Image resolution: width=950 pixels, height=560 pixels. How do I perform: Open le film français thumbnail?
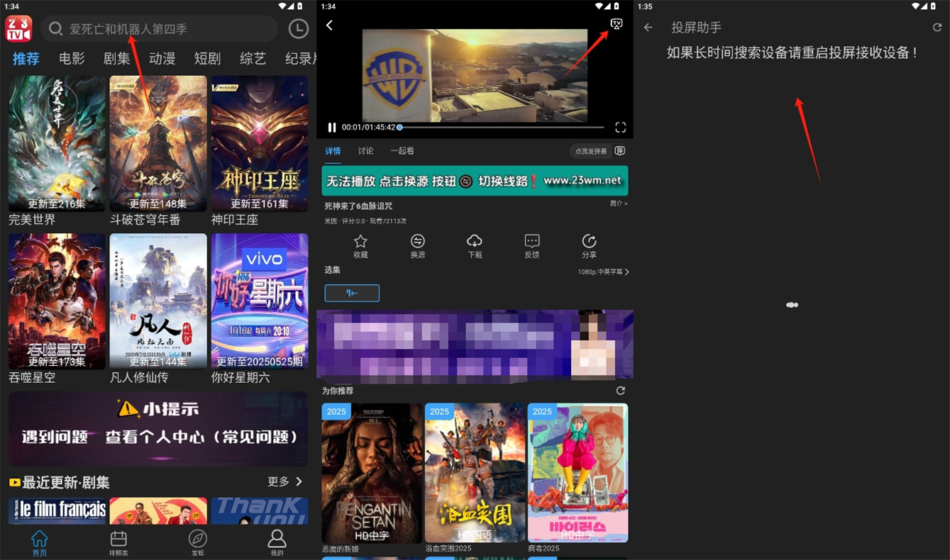[57, 510]
